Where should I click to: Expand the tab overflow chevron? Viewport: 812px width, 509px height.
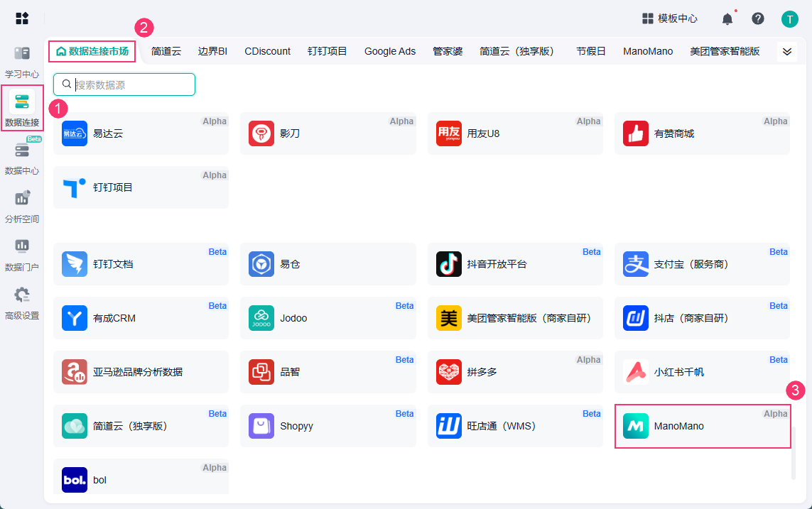coord(786,52)
